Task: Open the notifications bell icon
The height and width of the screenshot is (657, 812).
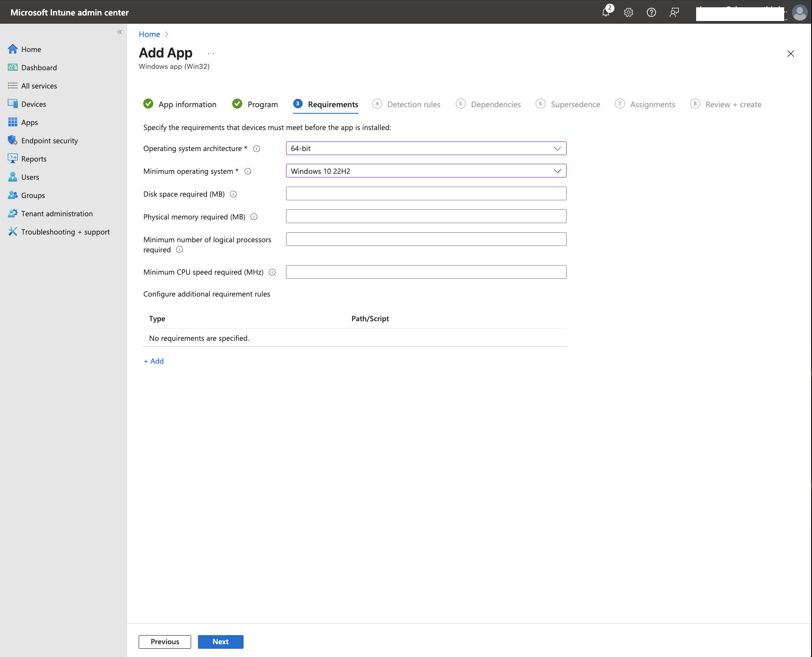Action: (606, 12)
